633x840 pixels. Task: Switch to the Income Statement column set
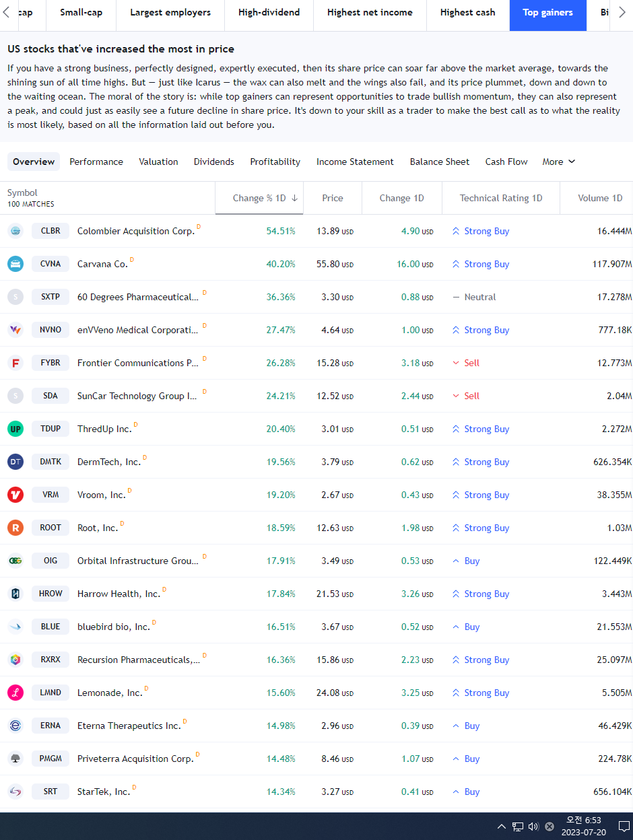[355, 162]
